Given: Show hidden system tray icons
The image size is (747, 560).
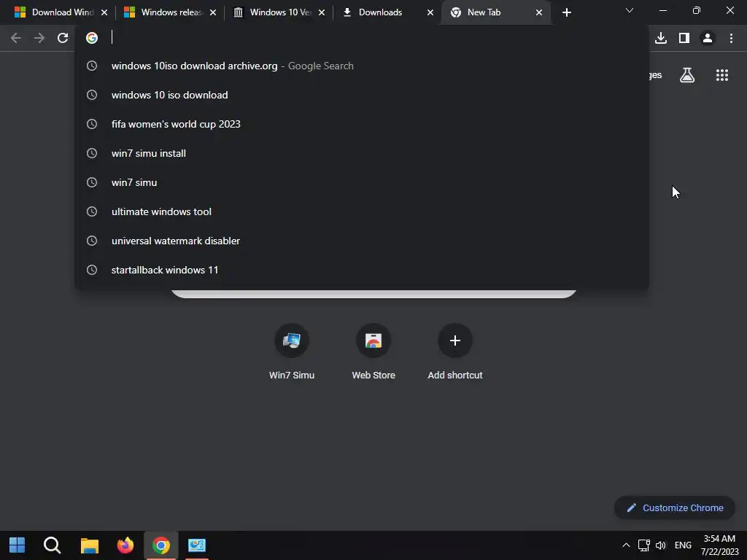Looking at the screenshot, I should (x=626, y=545).
